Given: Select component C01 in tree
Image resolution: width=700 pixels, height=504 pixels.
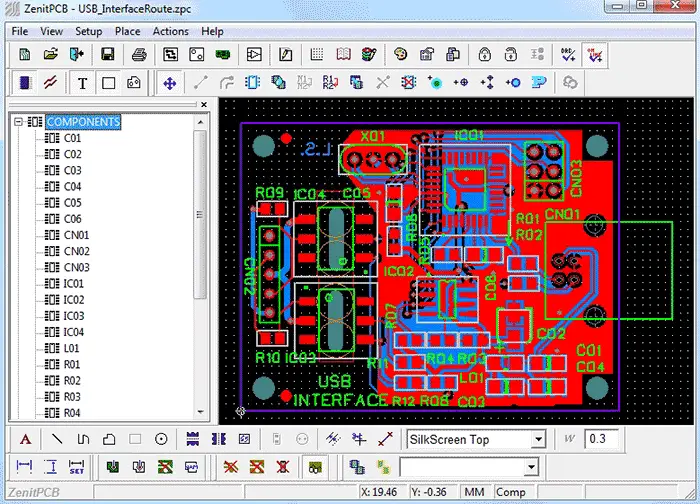Looking at the screenshot, I should pyautogui.click(x=72, y=138).
